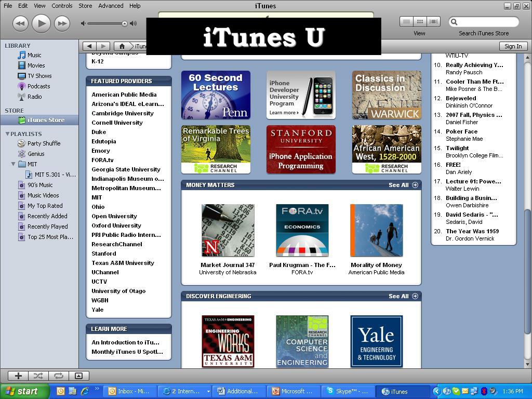
Task: Click the minimum volume speaker icon
Action: 83,23
